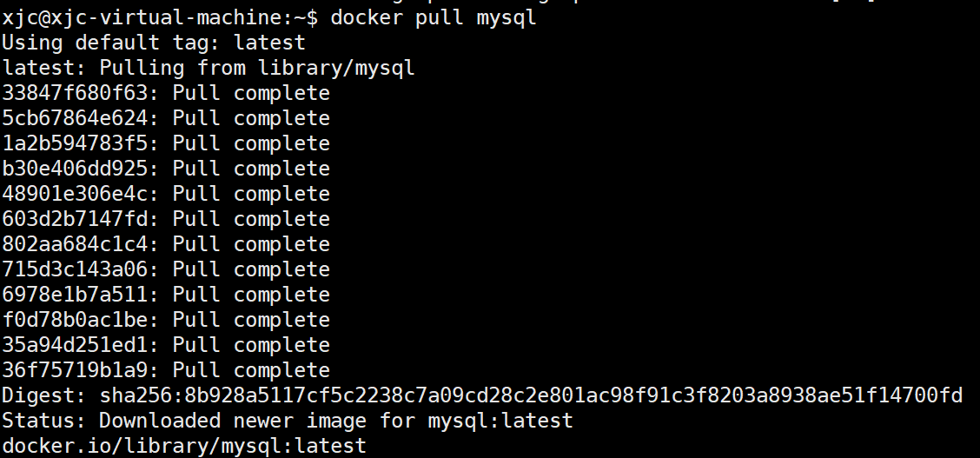
Task: Click the 'Downloaded newer image' status line
Action: click(x=288, y=421)
